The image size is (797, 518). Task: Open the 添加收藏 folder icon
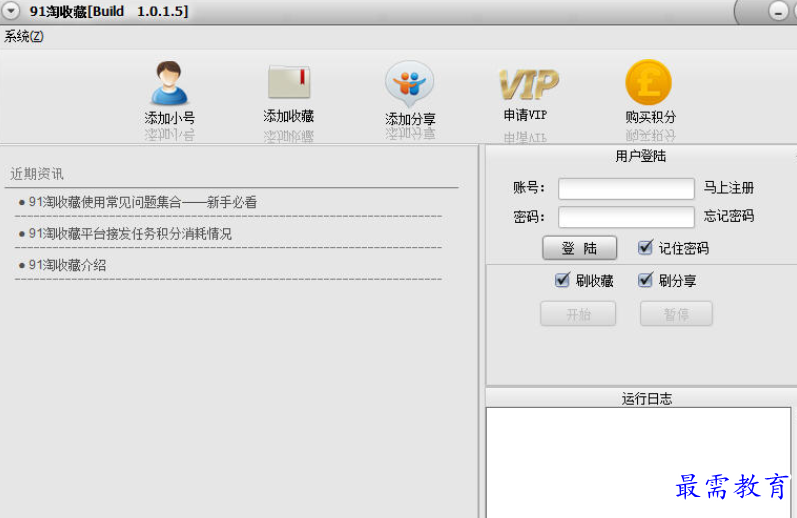(289, 82)
